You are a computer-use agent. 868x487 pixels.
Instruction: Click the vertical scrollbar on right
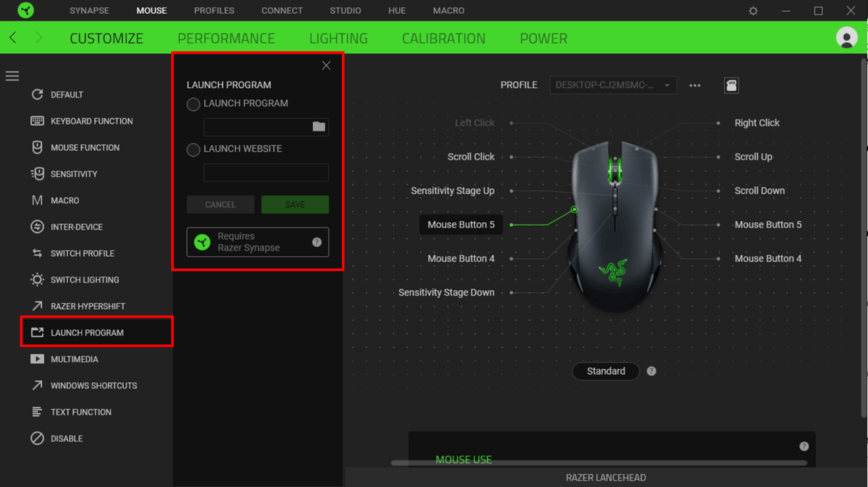coord(864,237)
